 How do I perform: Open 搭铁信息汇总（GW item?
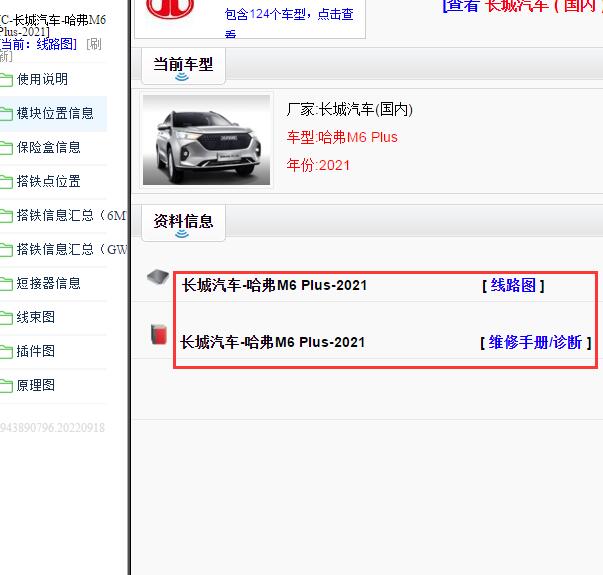pos(72,250)
